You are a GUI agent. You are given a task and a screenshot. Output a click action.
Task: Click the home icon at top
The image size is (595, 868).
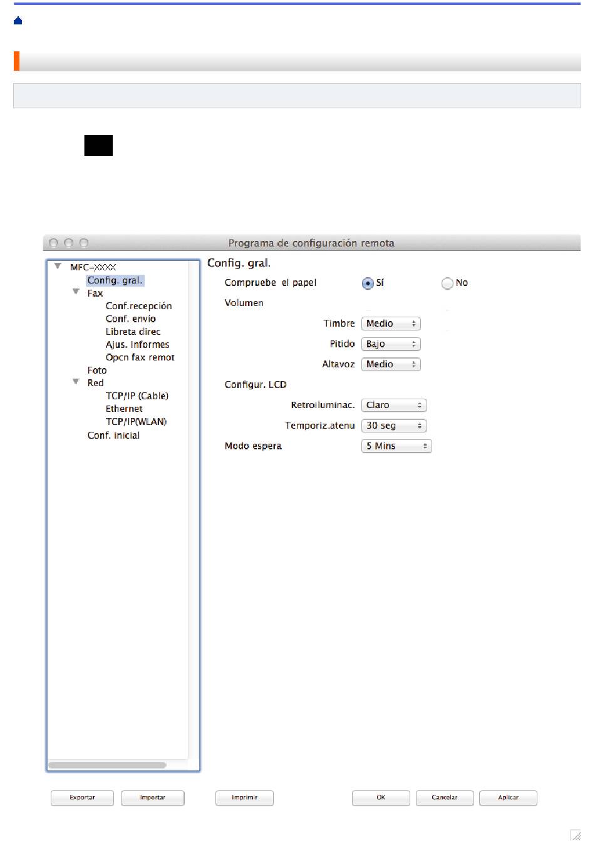pyautogui.click(x=18, y=21)
